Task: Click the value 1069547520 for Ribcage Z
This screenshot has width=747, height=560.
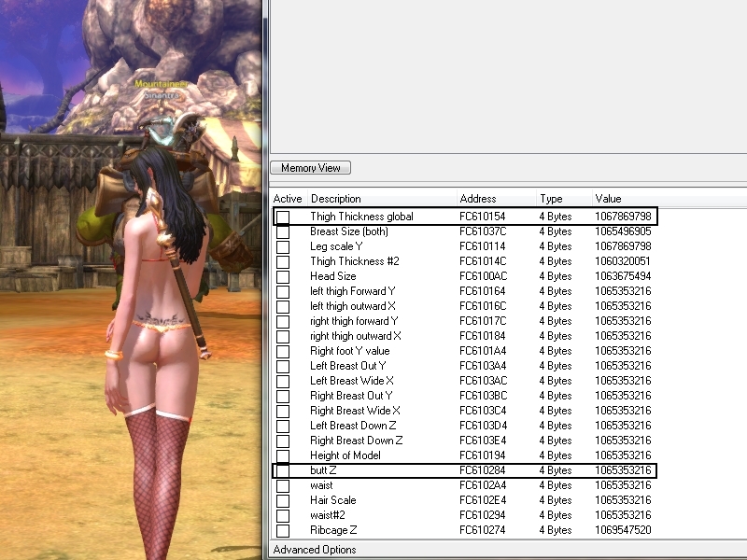Action: pyautogui.click(x=623, y=530)
